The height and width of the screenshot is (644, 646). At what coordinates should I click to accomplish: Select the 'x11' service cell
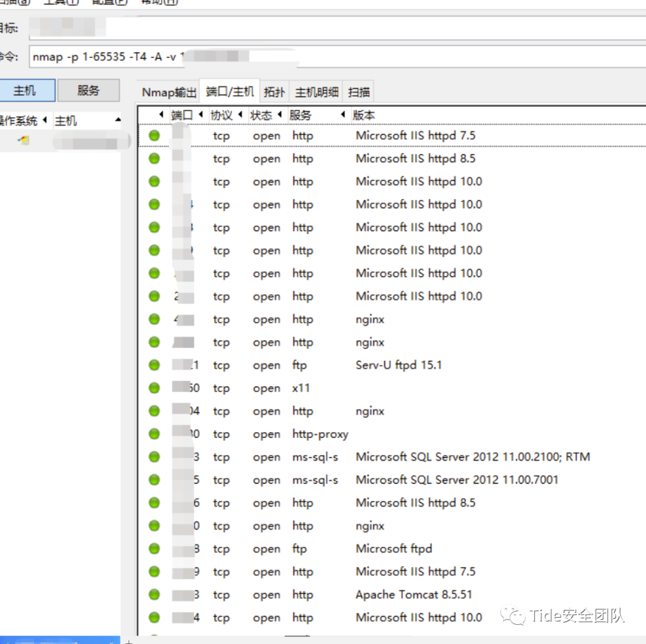coord(301,388)
